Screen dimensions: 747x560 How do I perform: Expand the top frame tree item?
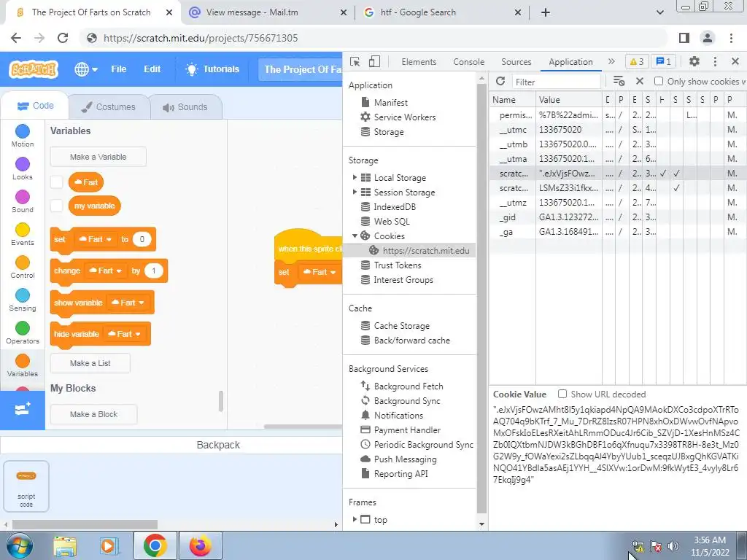tap(355, 519)
